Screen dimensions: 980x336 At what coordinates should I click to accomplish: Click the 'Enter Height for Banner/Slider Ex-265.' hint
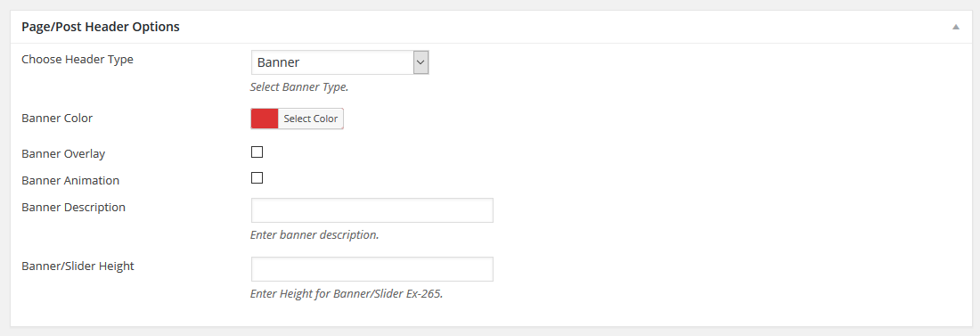347,294
